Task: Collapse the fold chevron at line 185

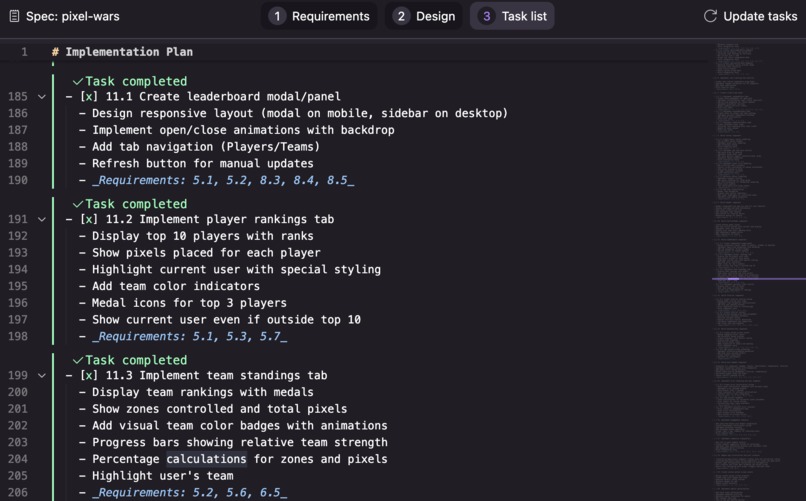Action: point(42,97)
